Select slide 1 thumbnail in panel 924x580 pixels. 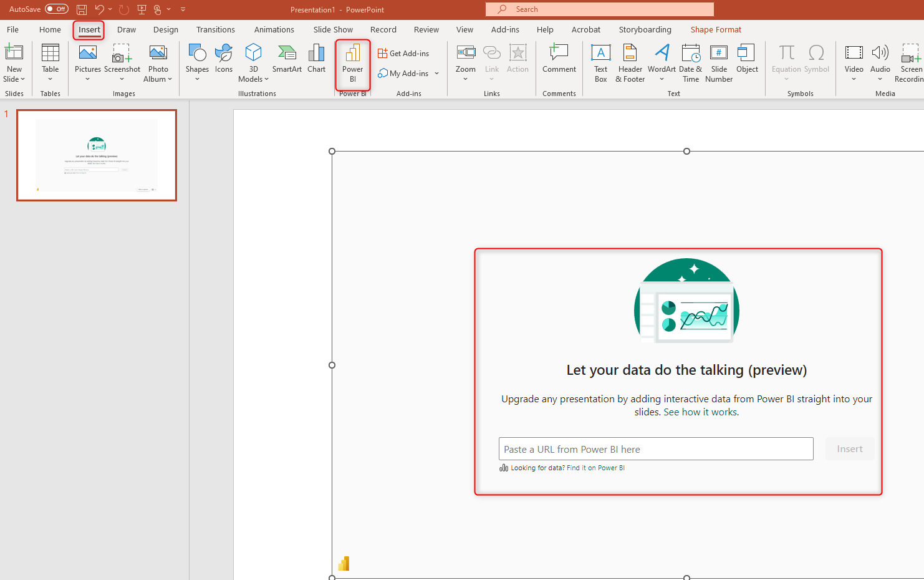click(97, 155)
